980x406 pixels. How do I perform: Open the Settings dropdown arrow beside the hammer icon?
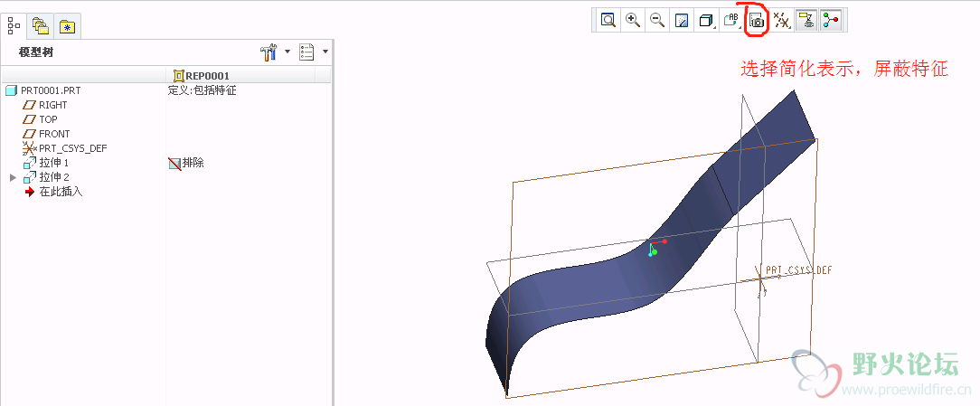pyautogui.click(x=287, y=52)
